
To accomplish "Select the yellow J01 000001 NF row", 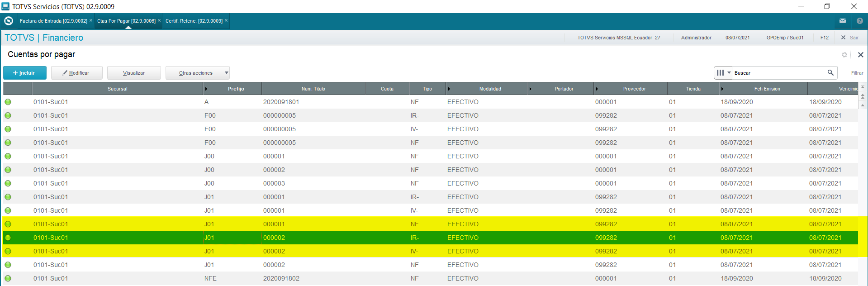I will (x=430, y=224).
